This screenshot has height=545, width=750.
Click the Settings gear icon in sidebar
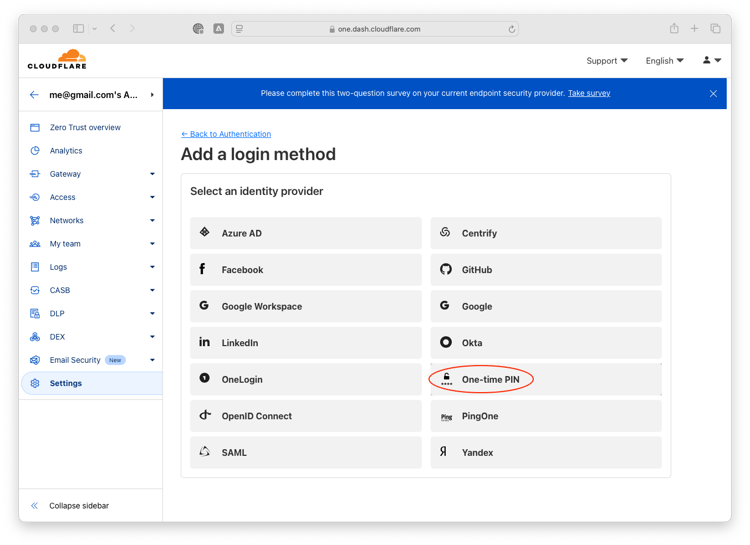coord(35,383)
